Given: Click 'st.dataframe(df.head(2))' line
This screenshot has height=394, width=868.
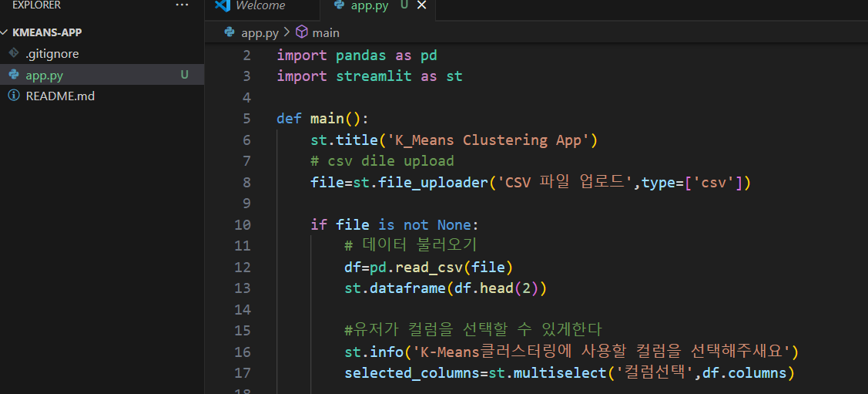Looking at the screenshot, I should [446, 288].
